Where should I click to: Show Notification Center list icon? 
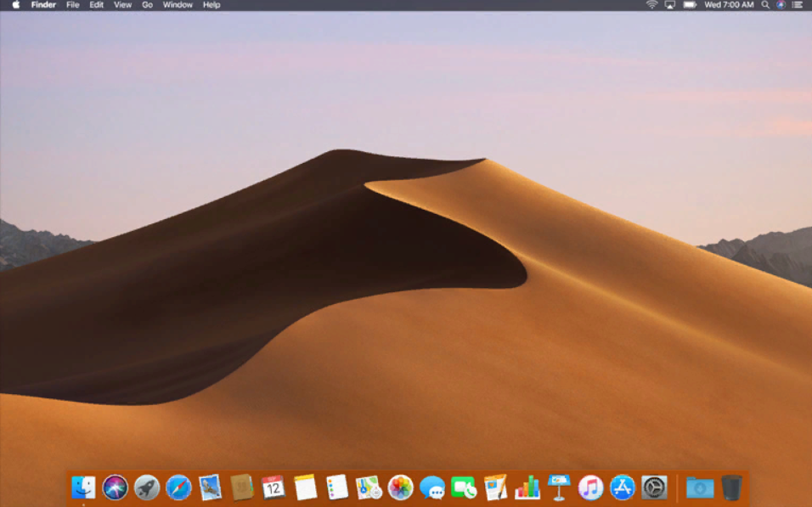(x=797, y=4)
